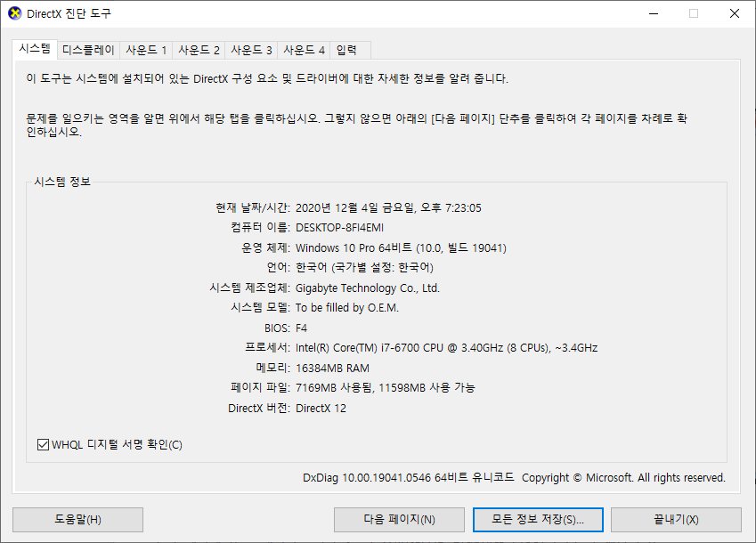The width and height of the screenshot is (756, 543).
Task: Open the 디스플레이 tab
Action: 88,50
